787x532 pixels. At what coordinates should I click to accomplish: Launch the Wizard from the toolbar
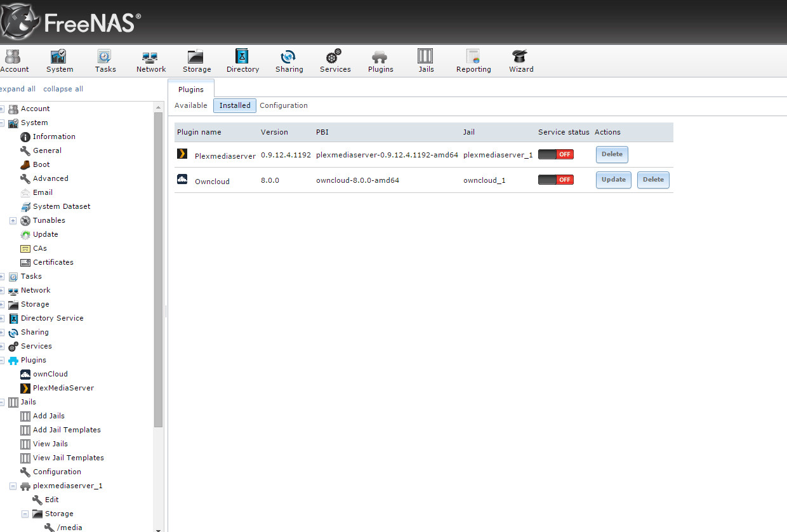coord(521,62)
